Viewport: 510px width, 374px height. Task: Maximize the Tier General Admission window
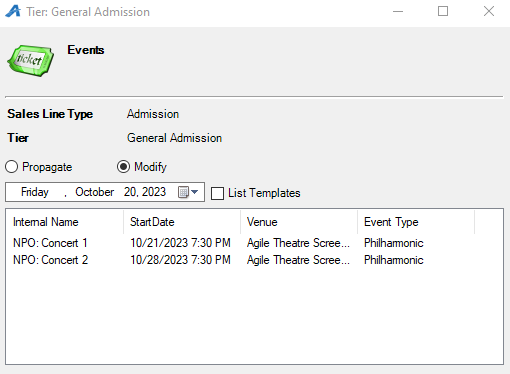pyautogui.click(x=443, y=12)
